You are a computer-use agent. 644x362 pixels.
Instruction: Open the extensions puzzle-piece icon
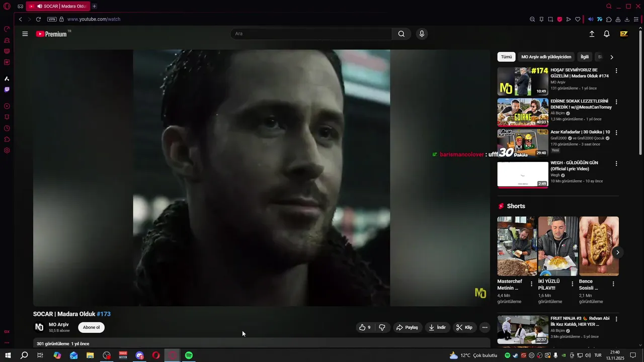[609, 19]
